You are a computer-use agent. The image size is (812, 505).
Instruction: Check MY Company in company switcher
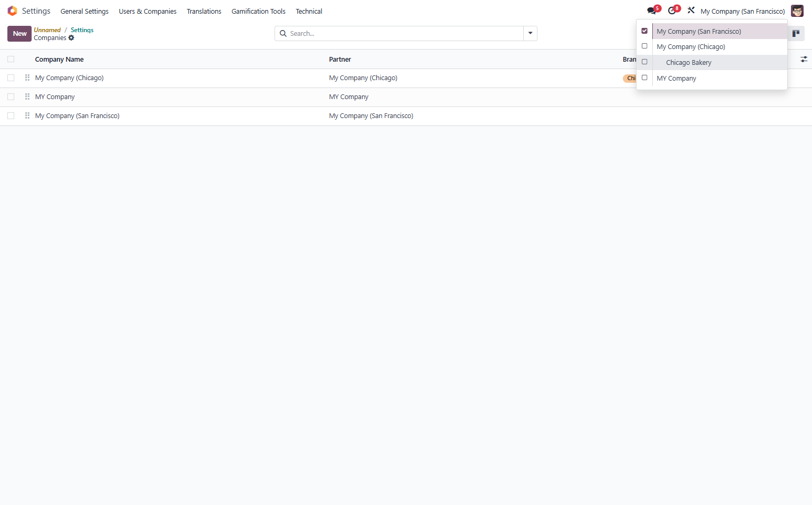click(644, 77)
